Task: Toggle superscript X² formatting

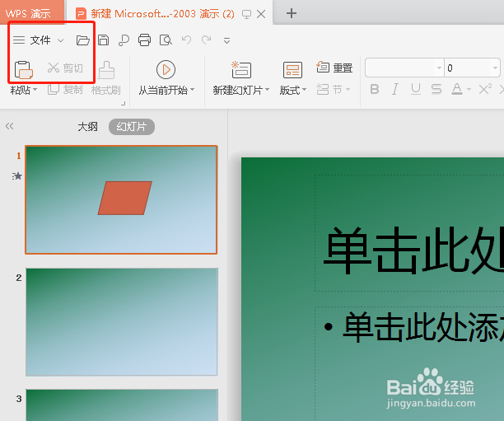Action: click(x=485, y=89)
